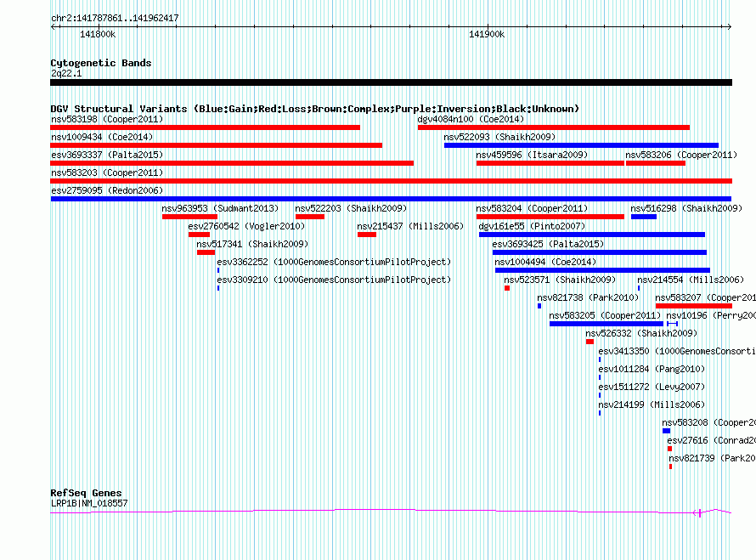Click the dgv161e55 (Pinto2007) label

point(532,226)
